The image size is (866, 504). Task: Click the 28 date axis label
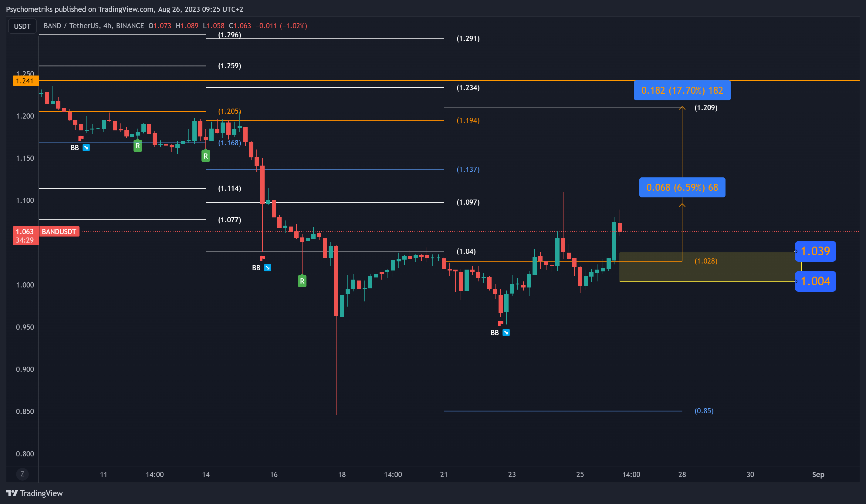click(682, 475)
